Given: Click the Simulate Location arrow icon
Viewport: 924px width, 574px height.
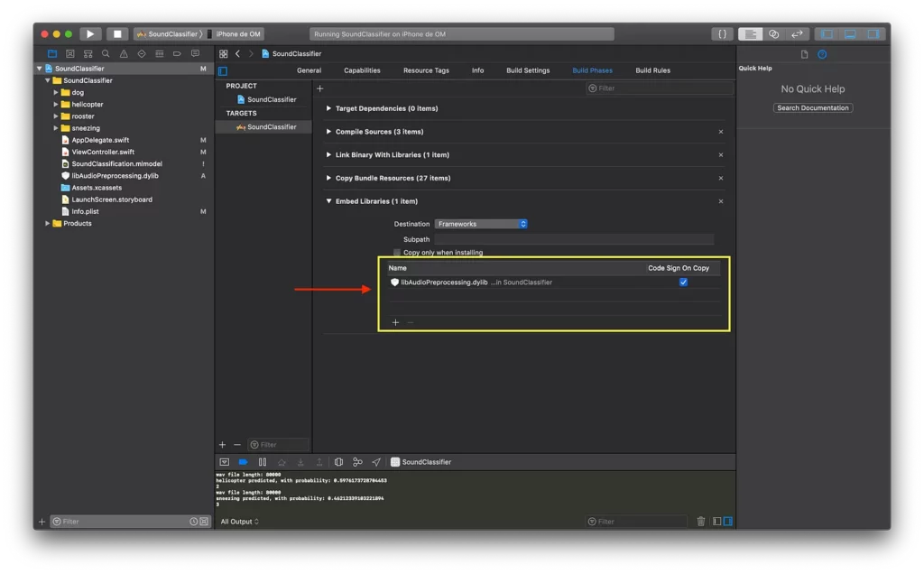Looking at the screenshot, I should 376,462.
